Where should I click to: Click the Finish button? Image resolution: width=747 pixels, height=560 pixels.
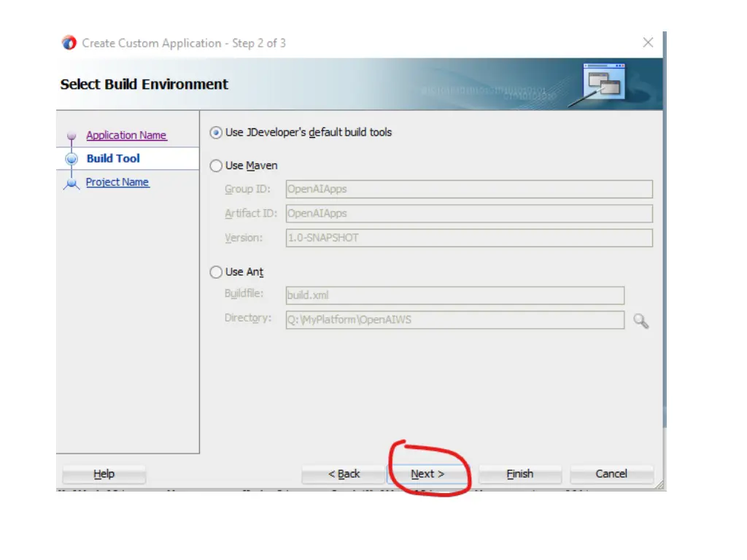519,474
